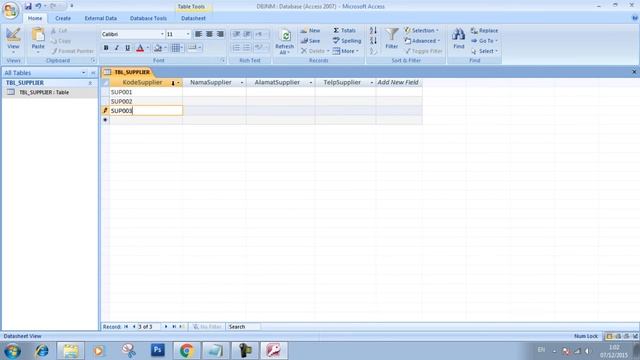Click the SUP001 cell
This screenshot has width=640, height=360.
pos(146,92)
